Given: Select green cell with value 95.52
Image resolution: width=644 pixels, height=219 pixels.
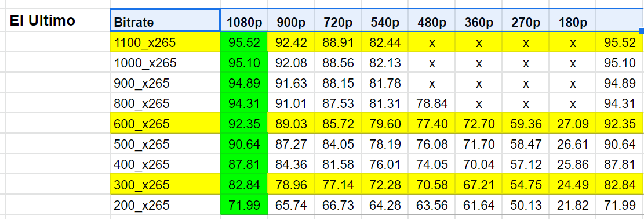Looking at the screenshot, I should click(x=244, y=42).
